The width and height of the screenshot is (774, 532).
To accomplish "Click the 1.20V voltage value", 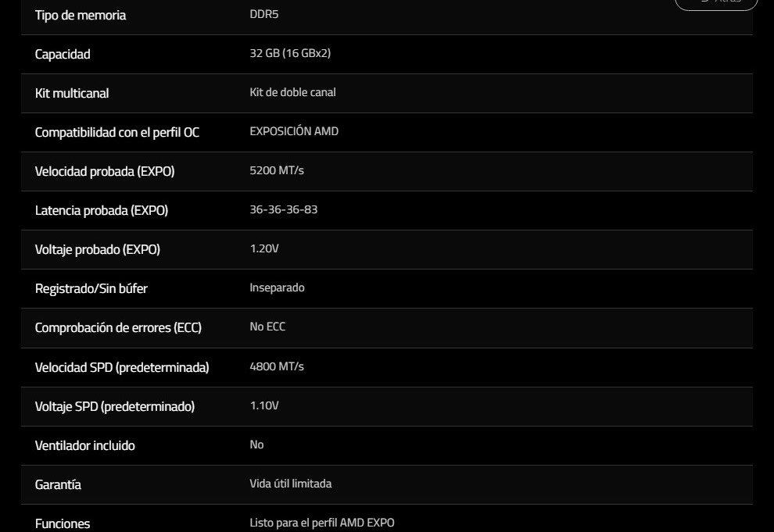I will point(264,248).
